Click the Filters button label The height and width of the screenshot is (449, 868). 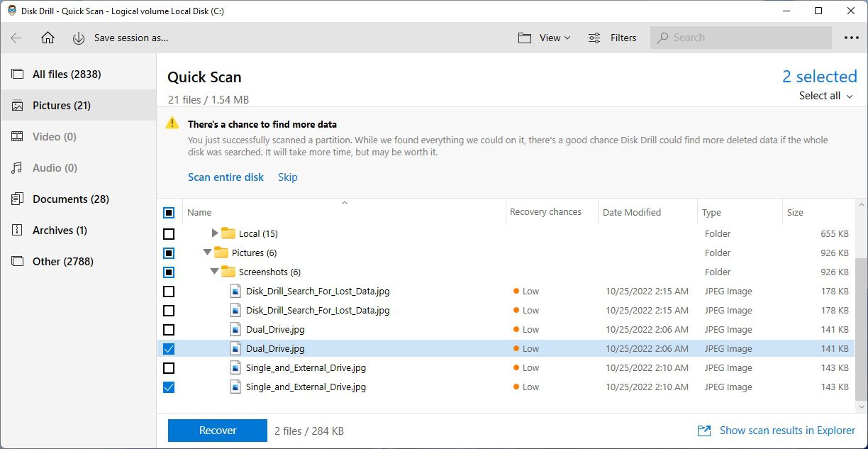(623, 38)
